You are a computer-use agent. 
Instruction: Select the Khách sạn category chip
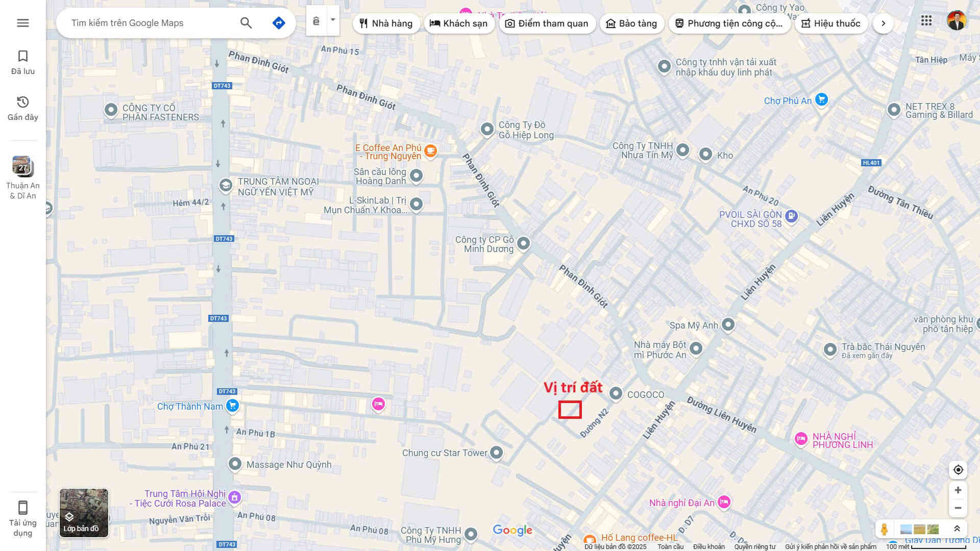[459, 23]
